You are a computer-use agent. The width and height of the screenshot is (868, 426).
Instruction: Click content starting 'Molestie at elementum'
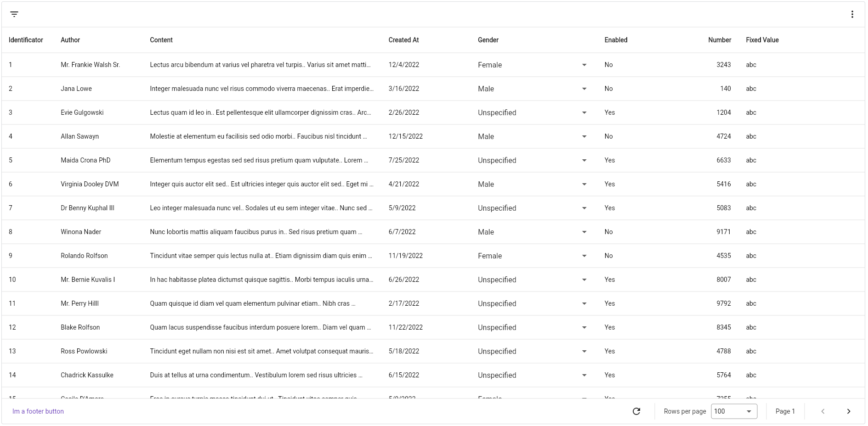point(259,136)
